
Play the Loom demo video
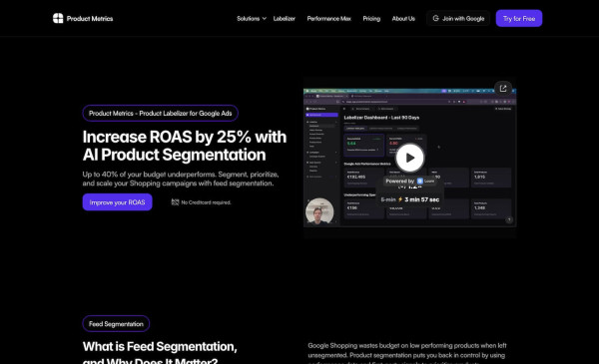pyautogui.click(x=409, y=158)
